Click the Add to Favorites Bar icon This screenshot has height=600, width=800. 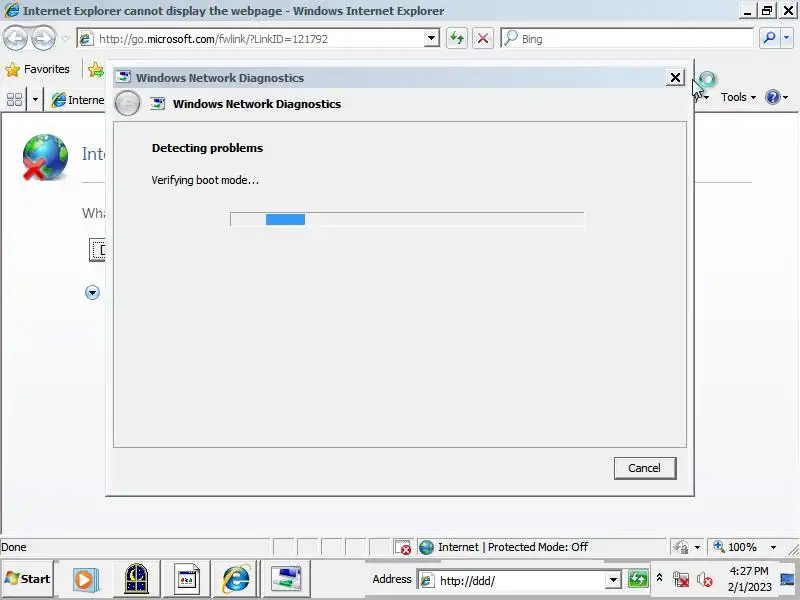(95, 69)
